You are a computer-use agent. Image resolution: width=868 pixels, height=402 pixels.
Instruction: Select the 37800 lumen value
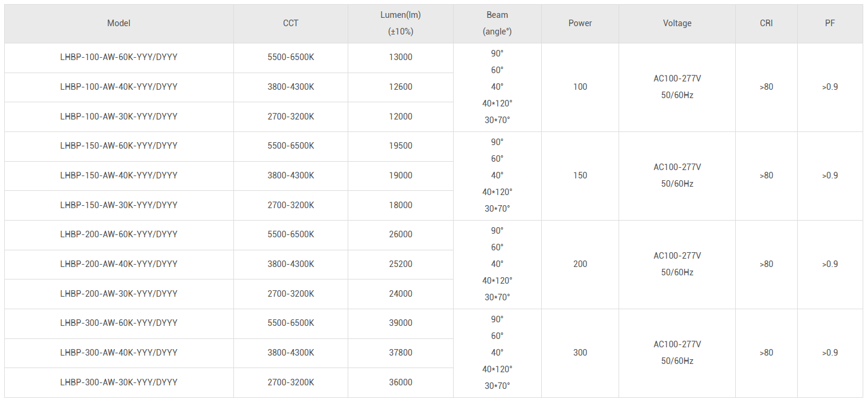point(401,353)
